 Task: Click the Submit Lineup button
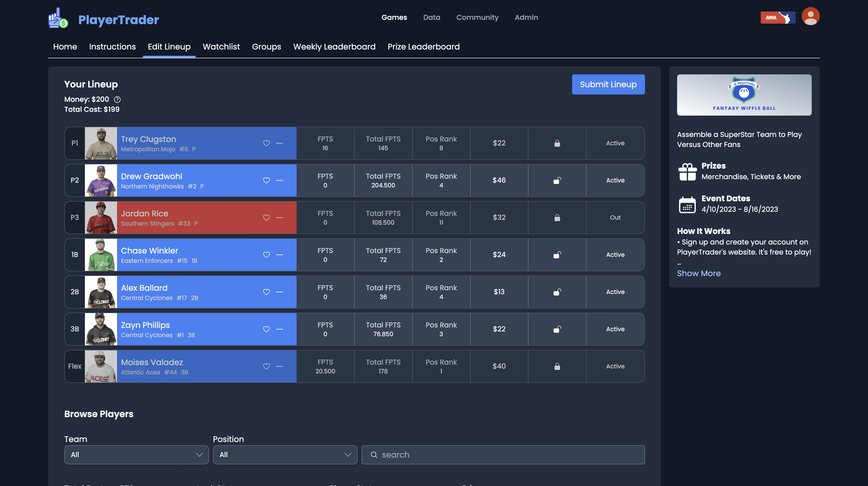click(x=608, y=85)
